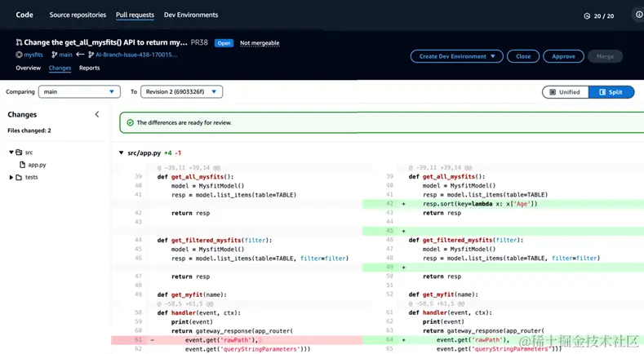Open the Revision 2 (6903326f) dropdown
The width and height of the screenshot is (644, 354).
click(181, 91)
